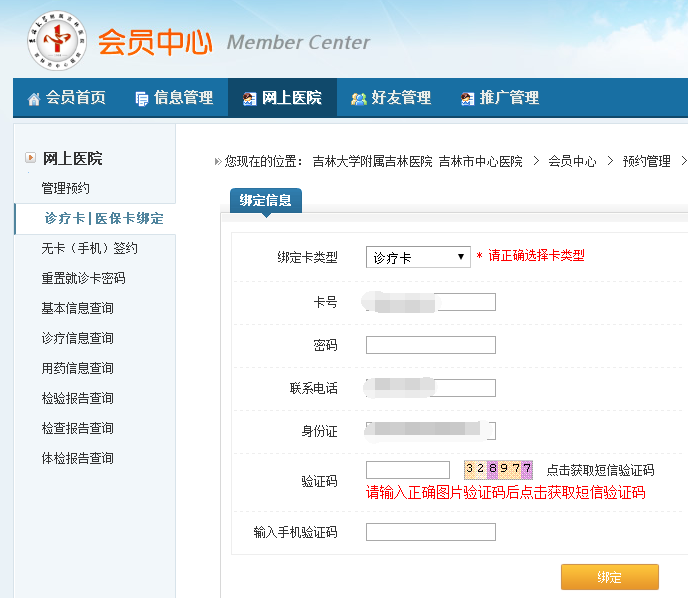Click the home icon beside 会员首页
Screen dimensions: 688x598
[x=34, y=98]
